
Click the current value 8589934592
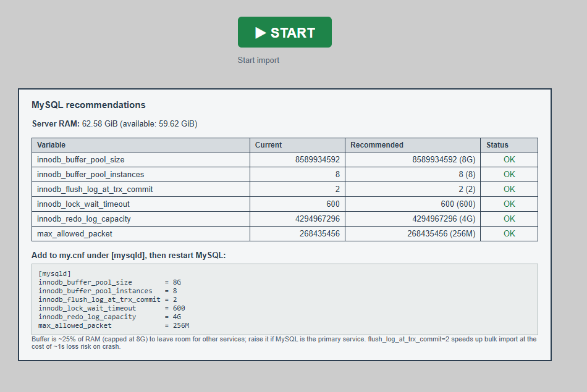click(x=318, y=160)
